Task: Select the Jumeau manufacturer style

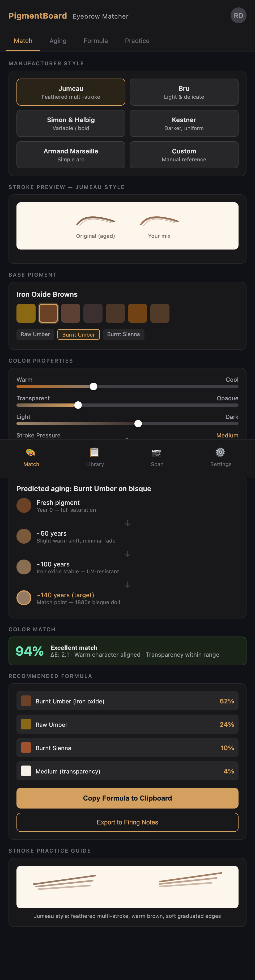Action: 71,92
